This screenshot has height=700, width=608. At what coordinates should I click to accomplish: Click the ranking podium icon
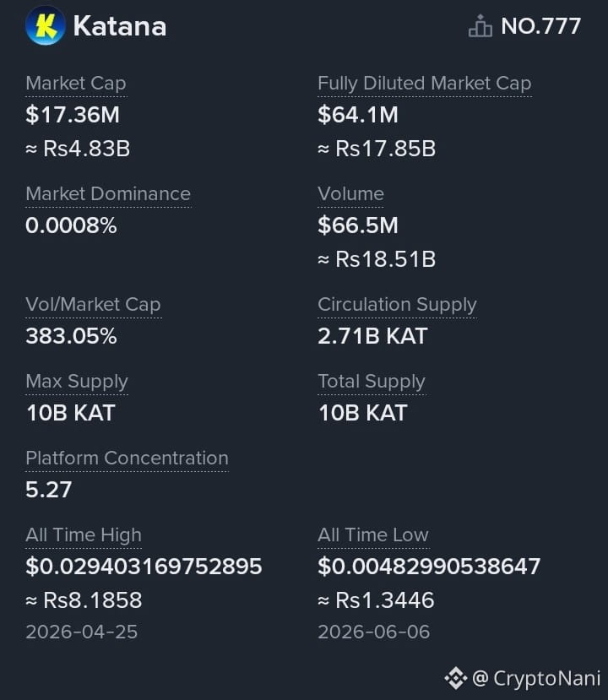tap(480, 26)
